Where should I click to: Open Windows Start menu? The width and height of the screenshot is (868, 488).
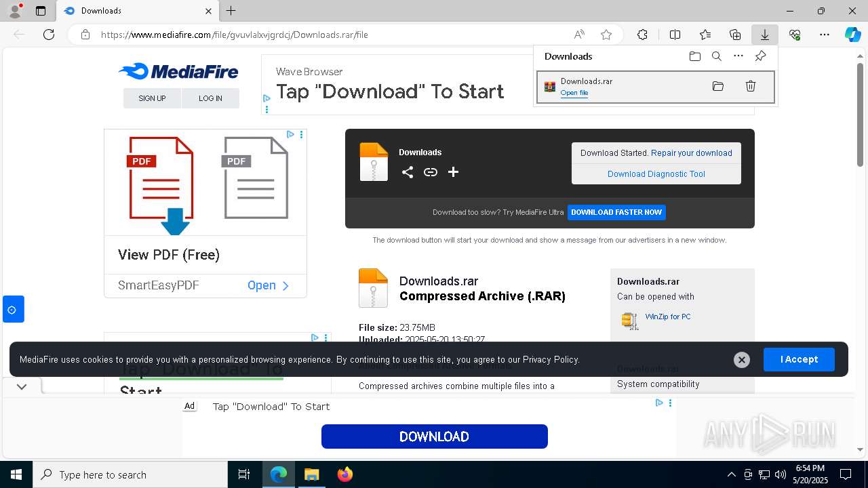point(16,474)
